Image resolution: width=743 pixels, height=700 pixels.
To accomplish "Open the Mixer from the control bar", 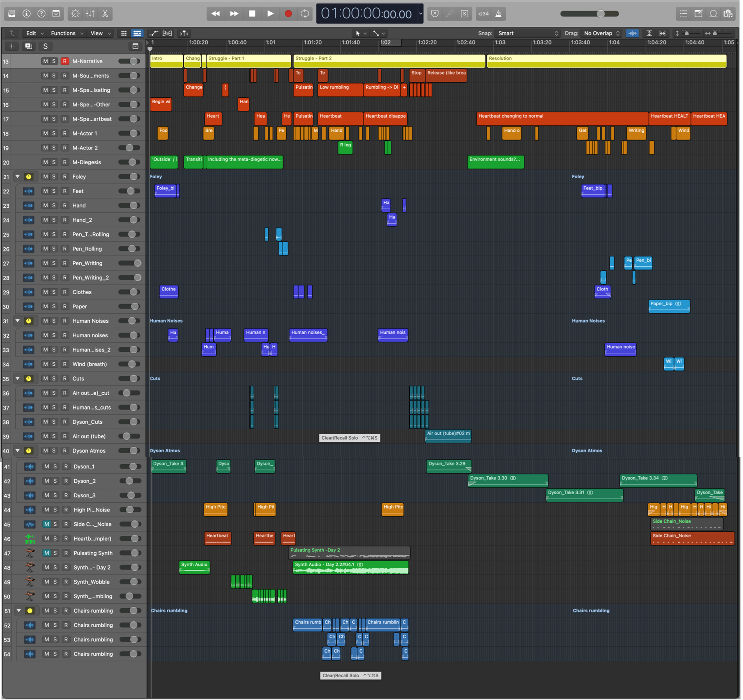I will point(90,14).
